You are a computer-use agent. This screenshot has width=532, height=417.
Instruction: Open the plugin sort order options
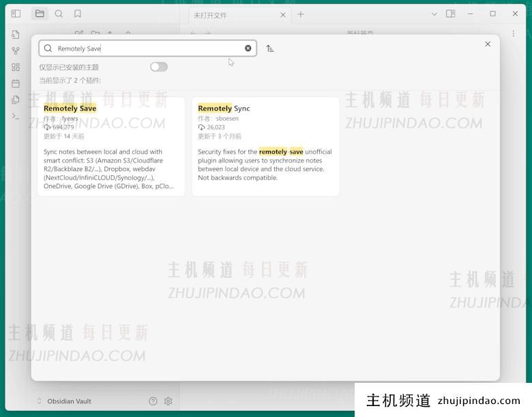[x=270, y=48]
